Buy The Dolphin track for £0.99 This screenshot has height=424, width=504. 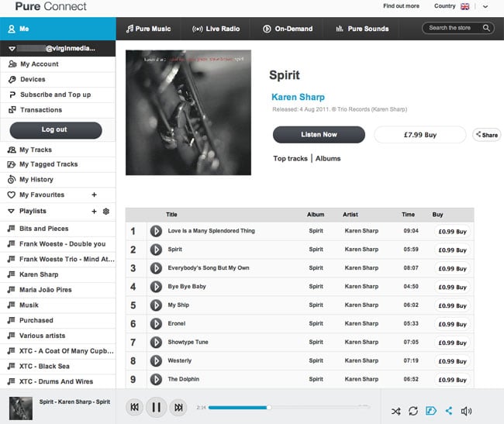[x=452, y=380]
